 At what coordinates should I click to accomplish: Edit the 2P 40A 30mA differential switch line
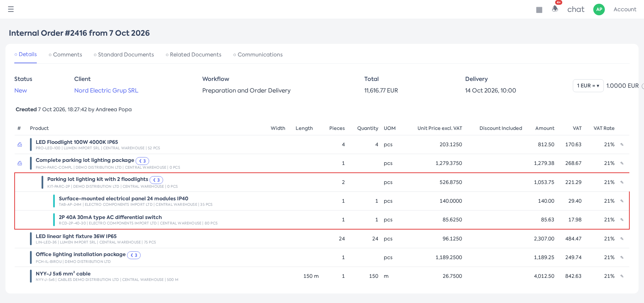pos(622,220)
